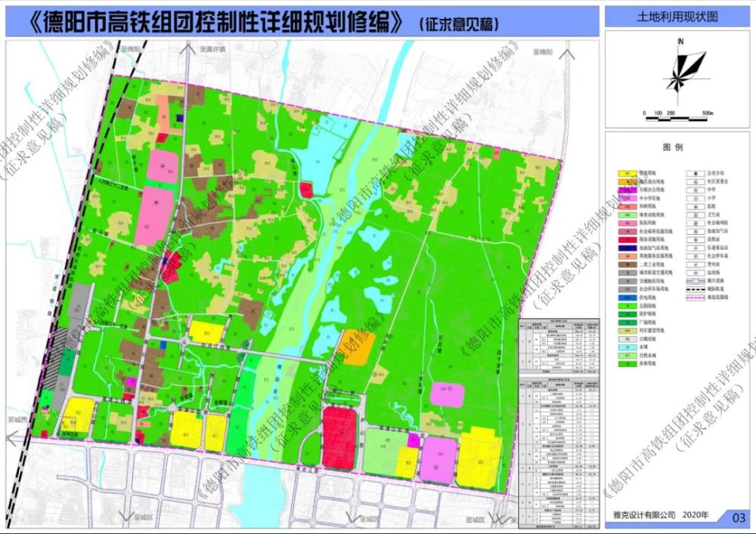The width and height of the screenshot is (756, 534).
Task: Pick the blue 供电用地 legend swatch
Action: coord(627,297)
